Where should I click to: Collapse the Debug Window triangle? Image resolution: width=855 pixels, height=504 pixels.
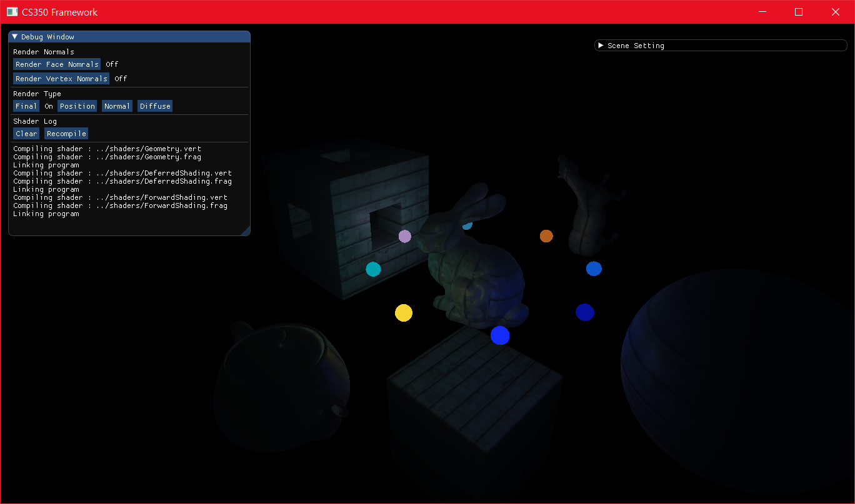coord(14,37)
